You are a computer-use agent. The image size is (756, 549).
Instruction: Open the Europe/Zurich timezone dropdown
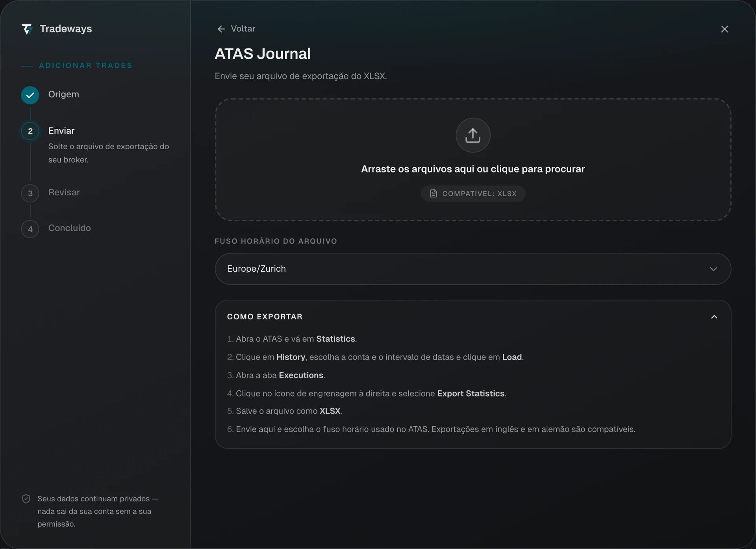click(x=473, y=269)
